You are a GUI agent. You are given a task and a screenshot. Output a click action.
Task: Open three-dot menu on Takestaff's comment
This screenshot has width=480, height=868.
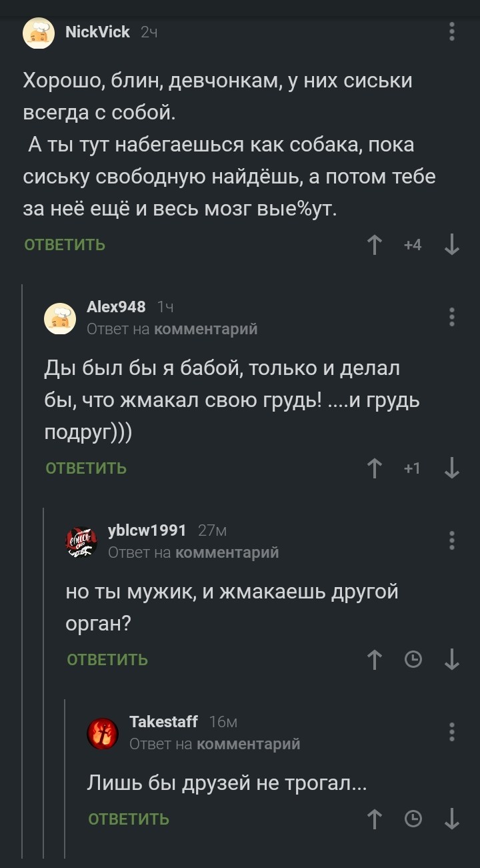(x=452, y=731)
